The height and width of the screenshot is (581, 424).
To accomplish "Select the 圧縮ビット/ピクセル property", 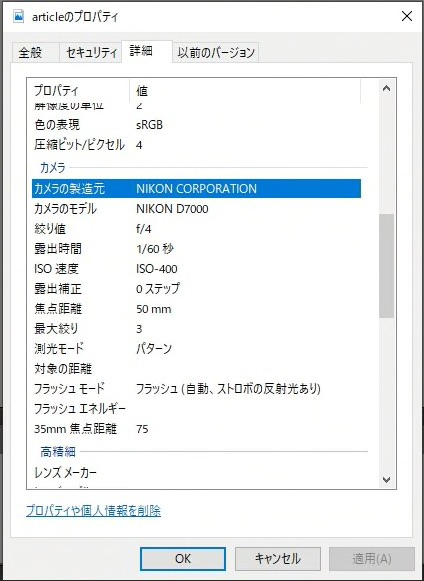I will point(79,145).
